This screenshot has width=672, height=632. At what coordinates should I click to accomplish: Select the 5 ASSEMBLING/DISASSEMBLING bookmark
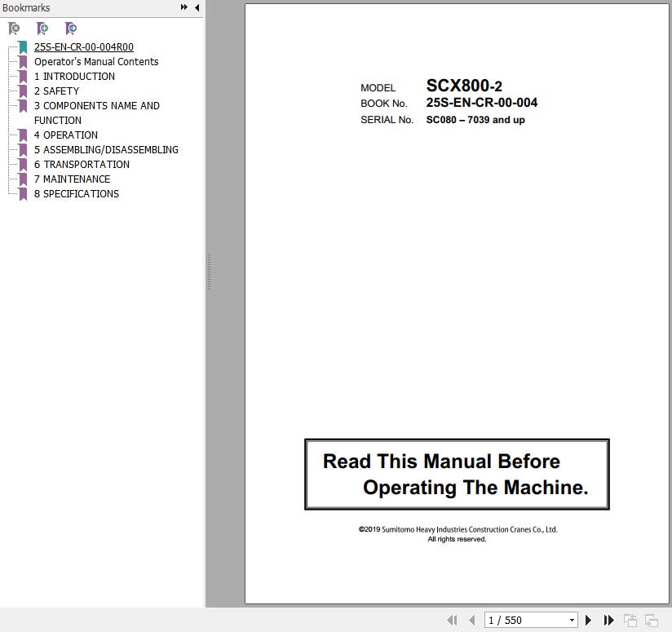click(x=106, y=149)
